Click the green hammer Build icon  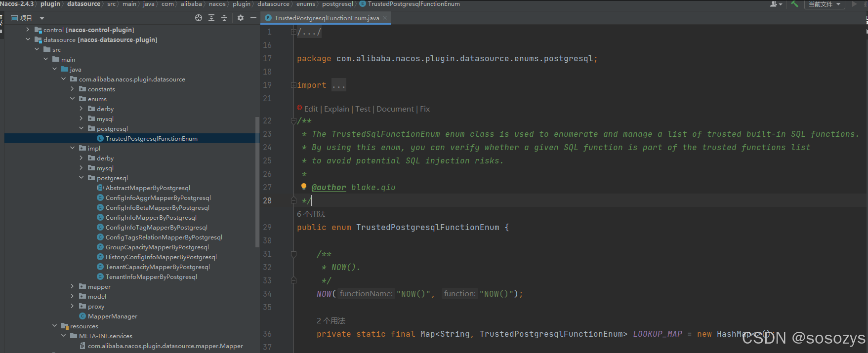click(x=795, y=4)
